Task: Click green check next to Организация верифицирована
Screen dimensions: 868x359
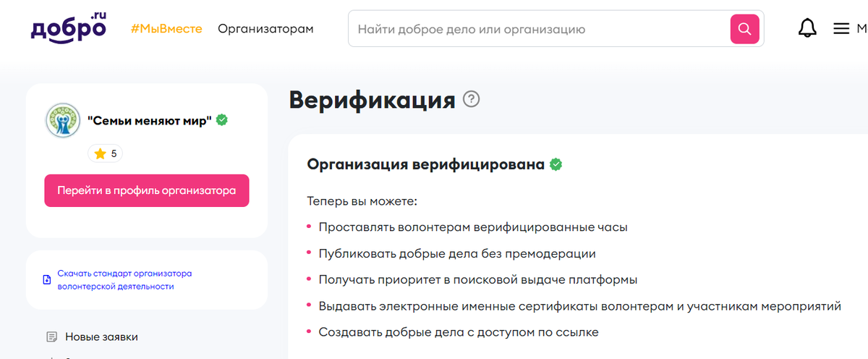Action: pyautogui.click(x=556, y=164)
